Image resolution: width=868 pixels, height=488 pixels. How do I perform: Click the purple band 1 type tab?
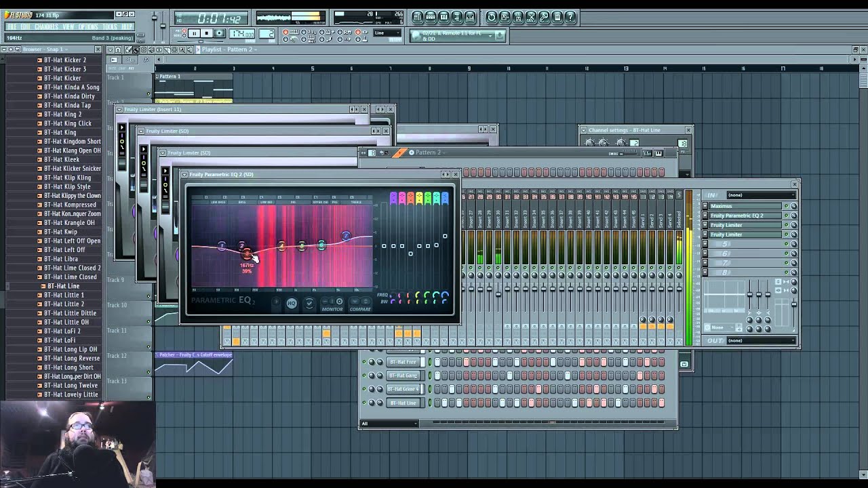coord(393,198)
